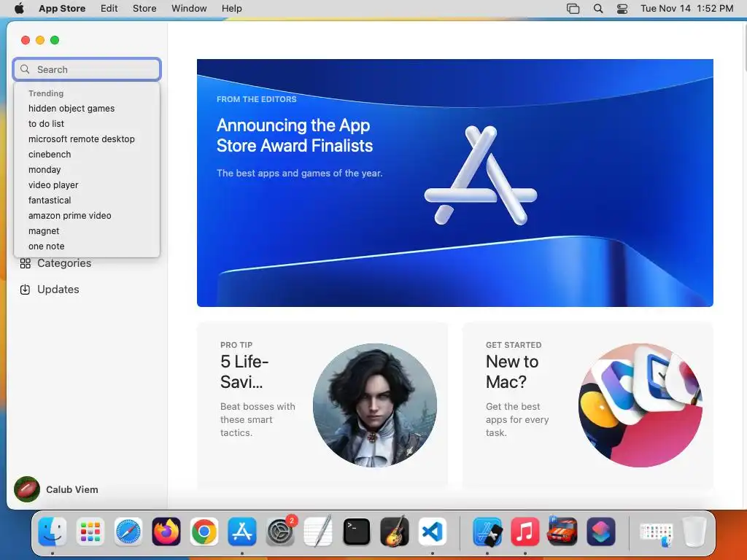Launch GarageBand from the Dock
This screenshot has width=747, height=560.
click(395, 532)
